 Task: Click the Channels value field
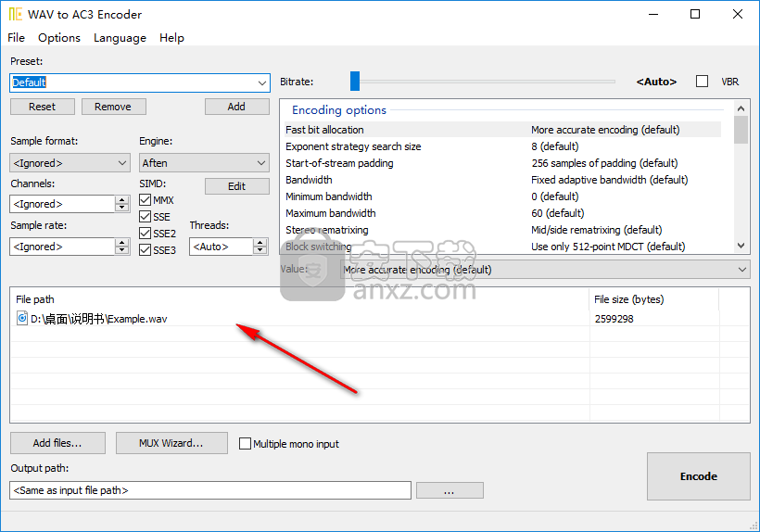tap(62, 204)
